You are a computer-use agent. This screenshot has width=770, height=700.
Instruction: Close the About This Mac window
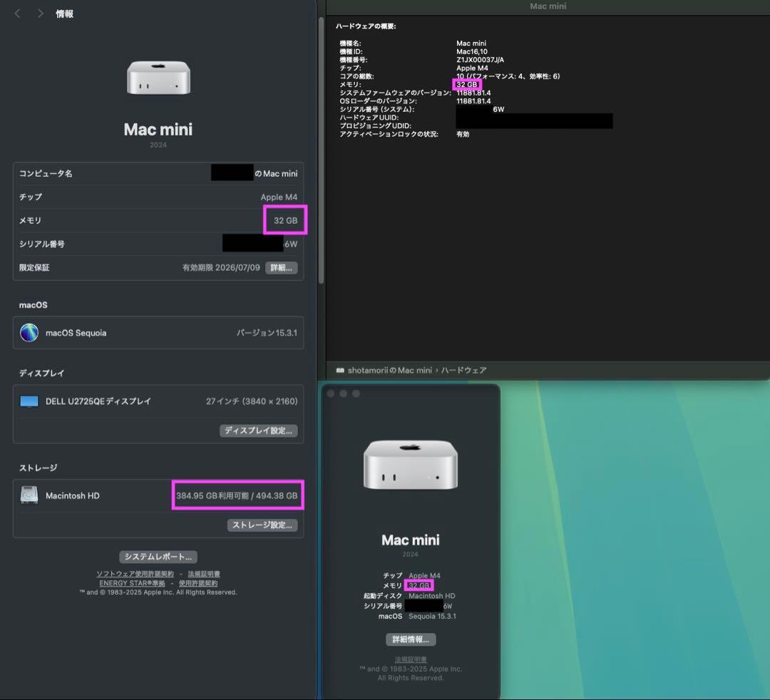coord(331,393)
